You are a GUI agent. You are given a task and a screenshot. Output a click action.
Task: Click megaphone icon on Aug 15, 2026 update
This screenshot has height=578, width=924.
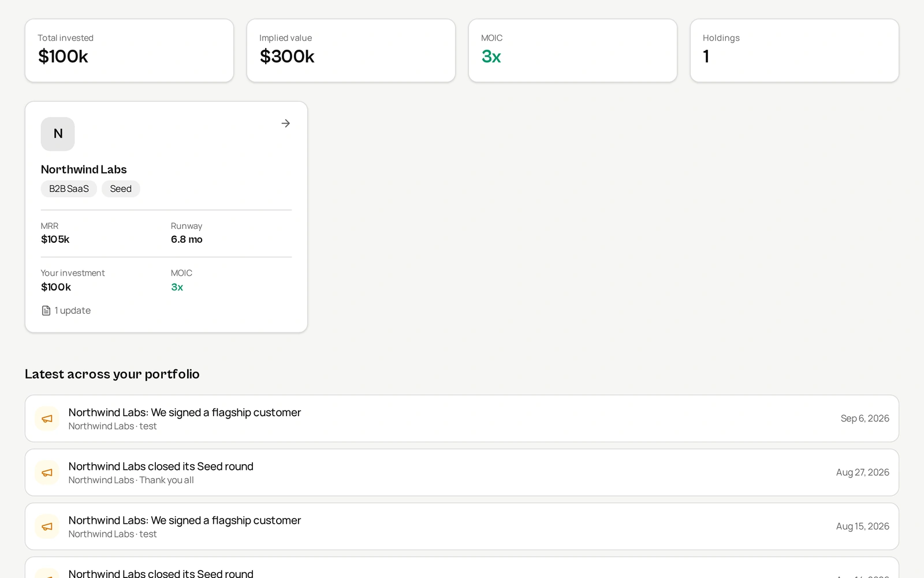click(x=47, y=527)
